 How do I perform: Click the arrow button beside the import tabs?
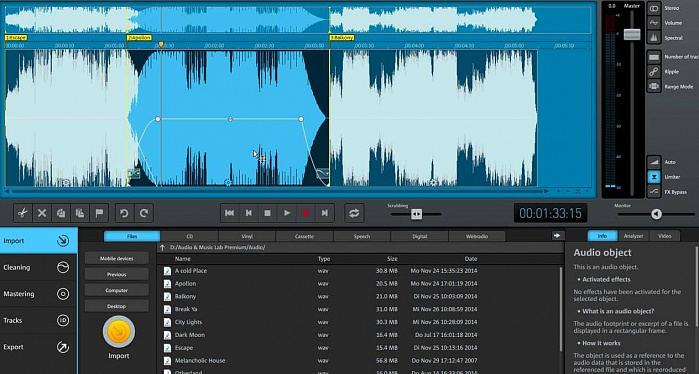558,235
